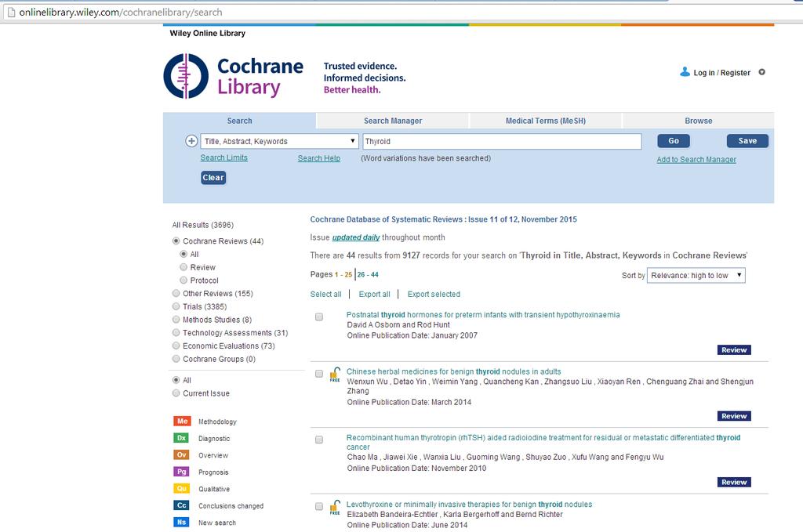Select Economic Evaluations (73) radio button
Viewport: 803px width, 532px height.
tap(176, 346)
